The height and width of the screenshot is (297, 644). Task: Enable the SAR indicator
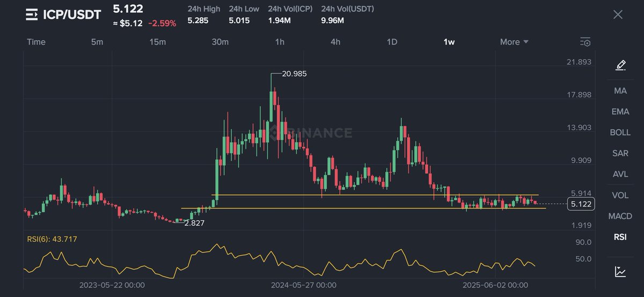tap(620, 153)
